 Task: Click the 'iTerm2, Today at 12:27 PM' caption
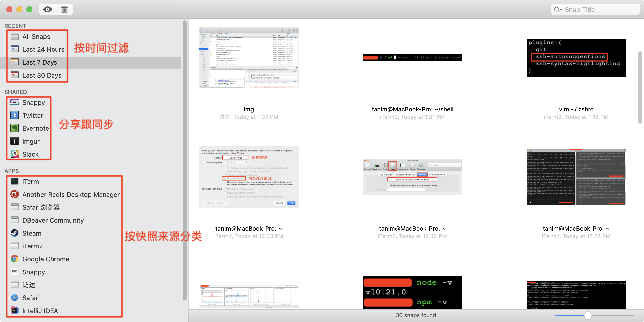(x=576, y=236)
